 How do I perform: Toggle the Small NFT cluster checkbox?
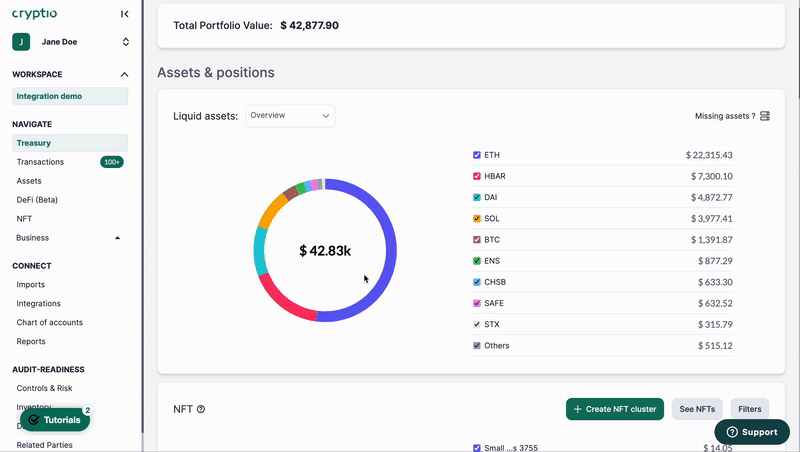[477, 447]
